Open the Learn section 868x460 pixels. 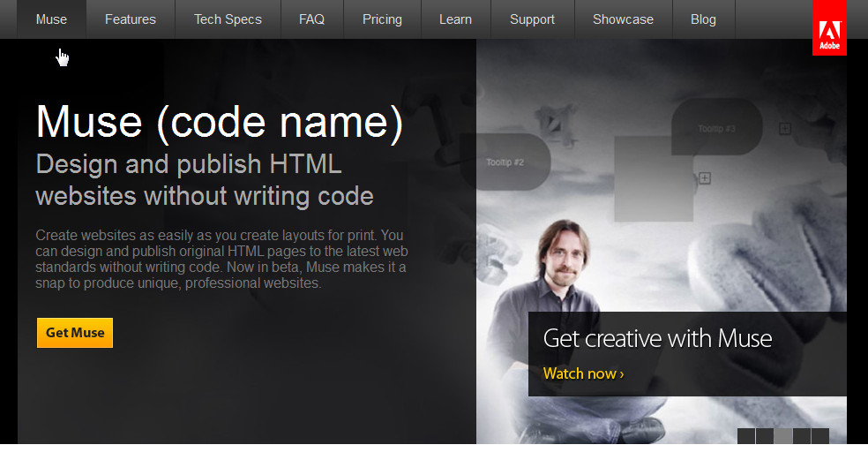click(455, 19)
